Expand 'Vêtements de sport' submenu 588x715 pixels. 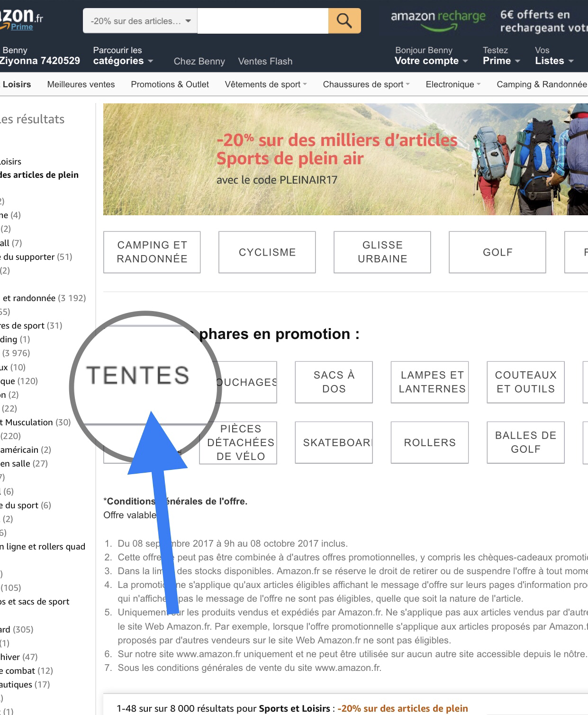tap(266, 84)
